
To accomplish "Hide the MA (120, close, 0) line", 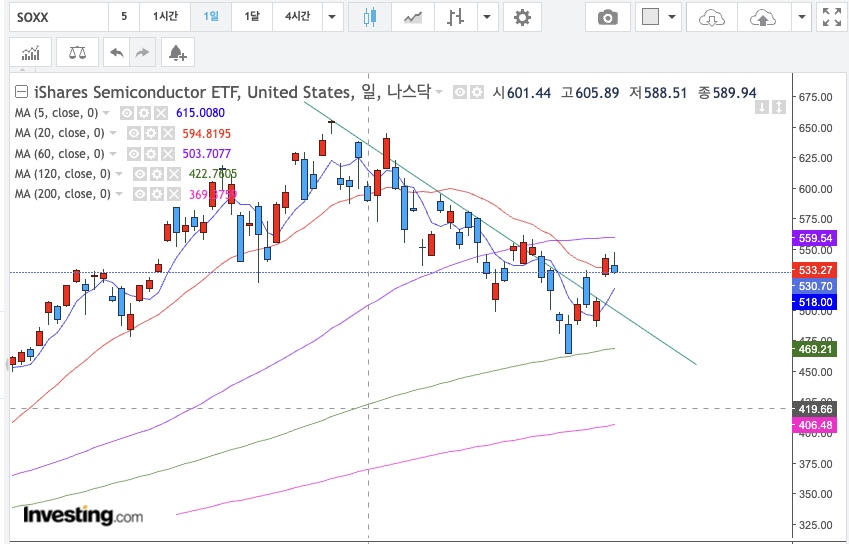I will 140,174.
